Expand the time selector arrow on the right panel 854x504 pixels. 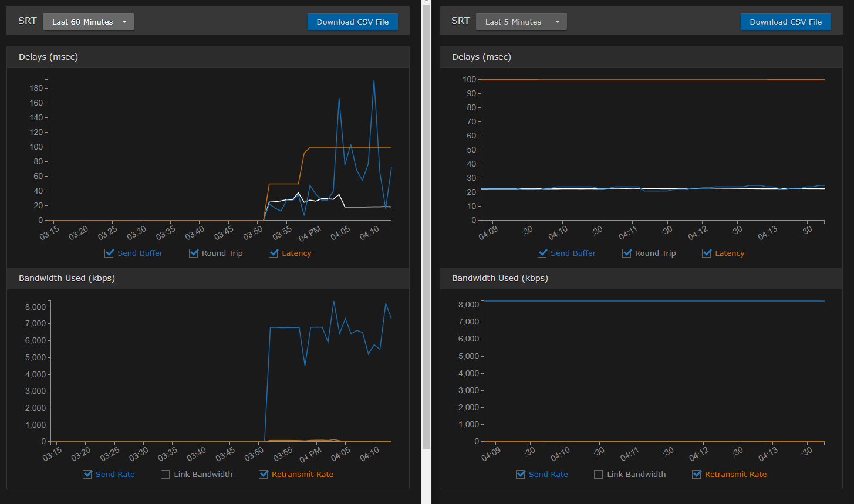coord(558,21)
